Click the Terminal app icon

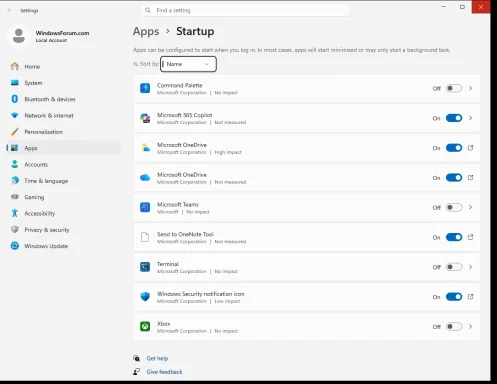(145, 267)
